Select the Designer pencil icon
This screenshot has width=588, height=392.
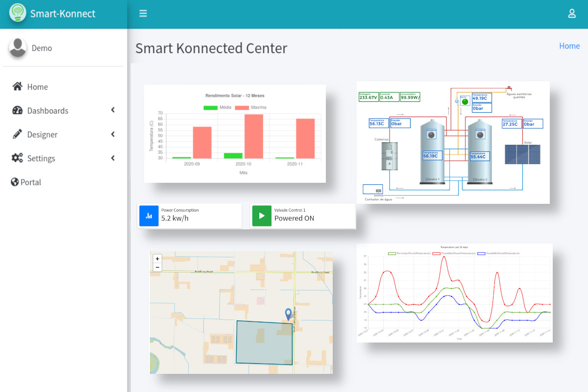tap(18, 134)
